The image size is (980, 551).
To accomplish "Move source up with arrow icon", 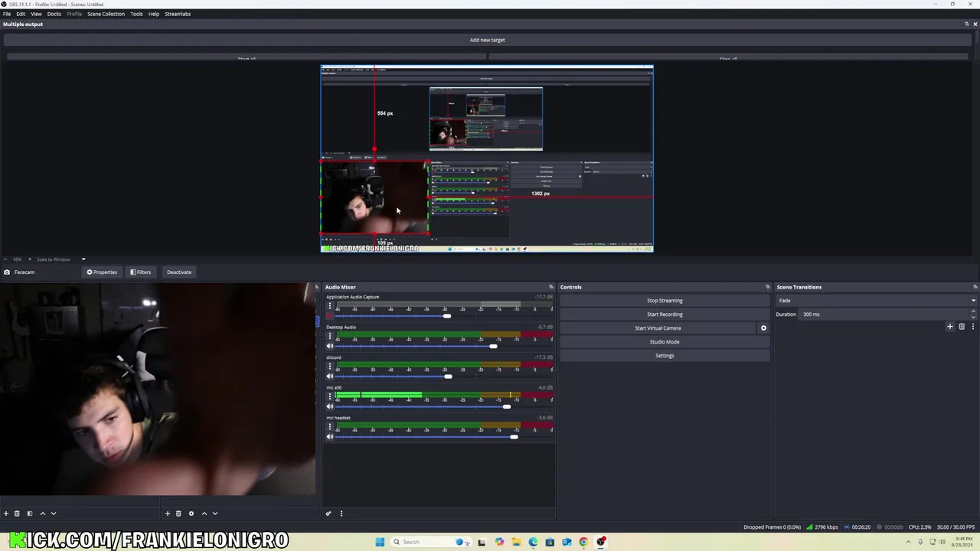I will [204, 514].
